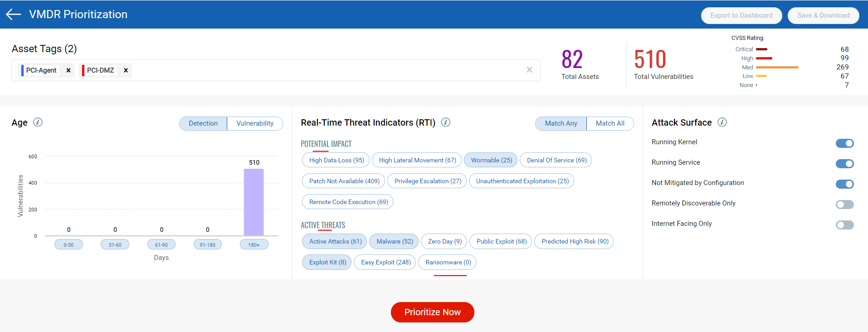Screen dimensions: 868x332
Task: Open the Attack Surface info icon
Action: pos(722,122)
